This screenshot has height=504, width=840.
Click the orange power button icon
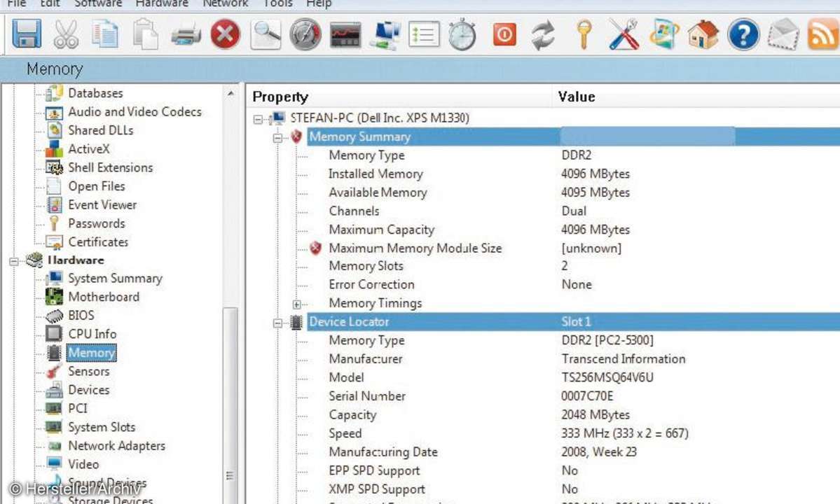coord(504,35)
